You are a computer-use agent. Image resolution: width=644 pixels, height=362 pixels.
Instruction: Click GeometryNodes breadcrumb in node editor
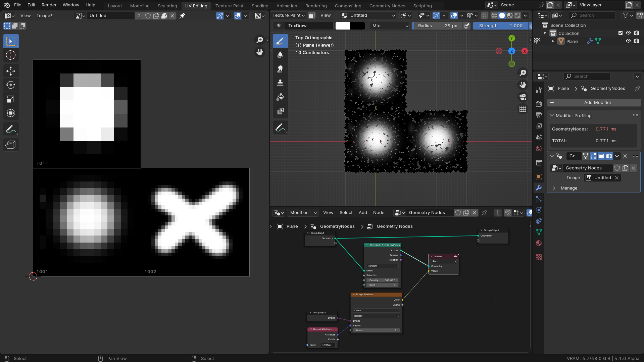click(x=337, y=226)
